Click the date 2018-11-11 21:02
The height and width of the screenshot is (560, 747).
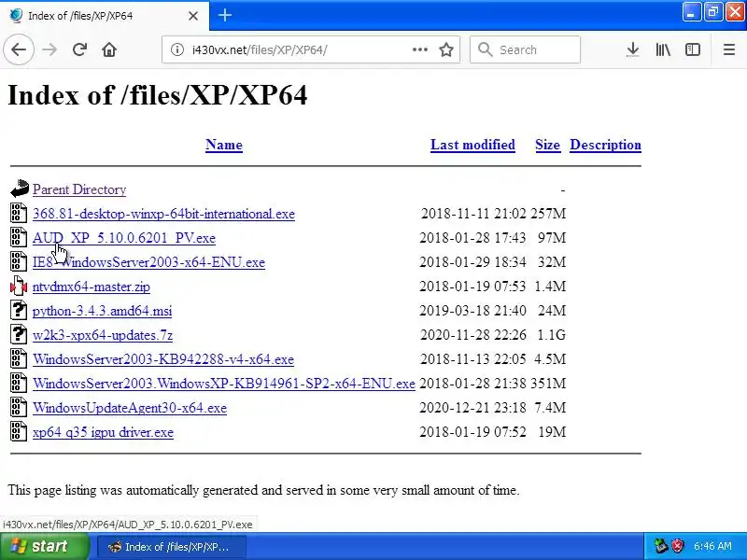[473, 214]
